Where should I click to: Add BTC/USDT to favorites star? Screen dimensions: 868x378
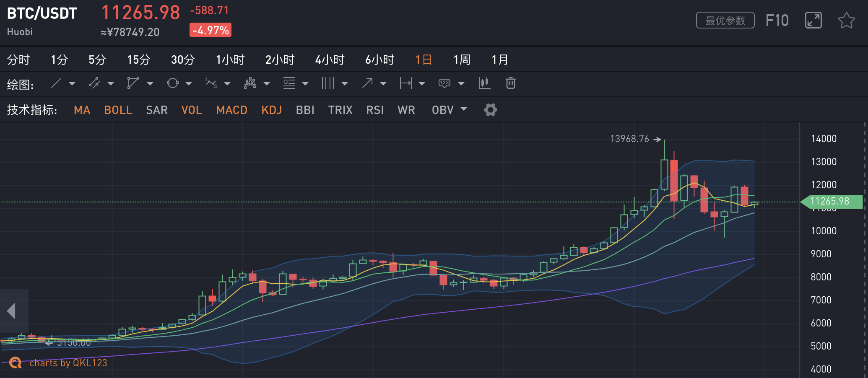pos(846,20)
